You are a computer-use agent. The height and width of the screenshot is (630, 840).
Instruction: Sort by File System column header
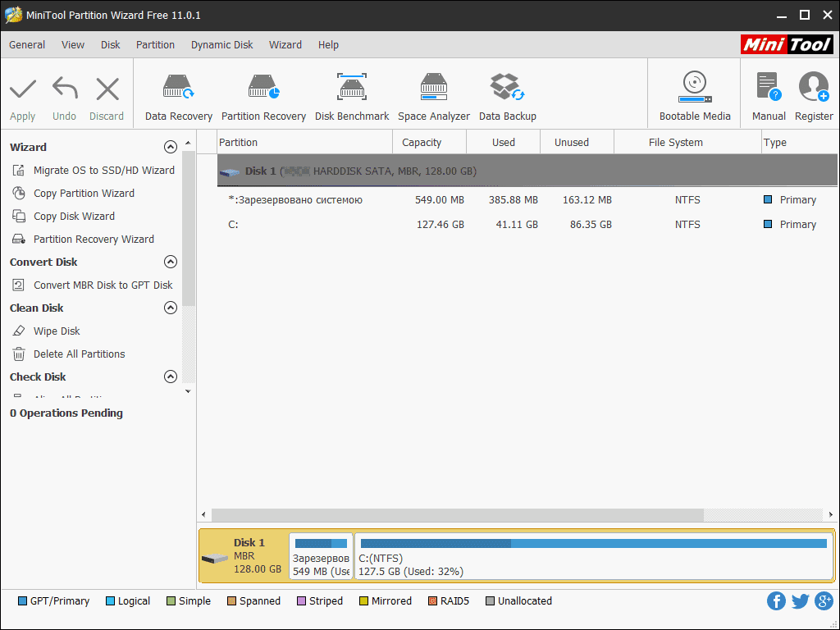[688, 143]
